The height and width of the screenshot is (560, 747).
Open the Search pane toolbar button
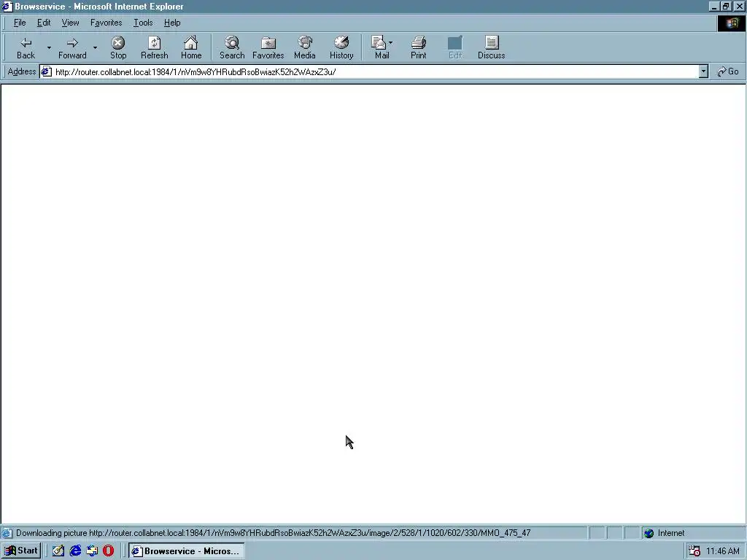[x=232, y=47]
